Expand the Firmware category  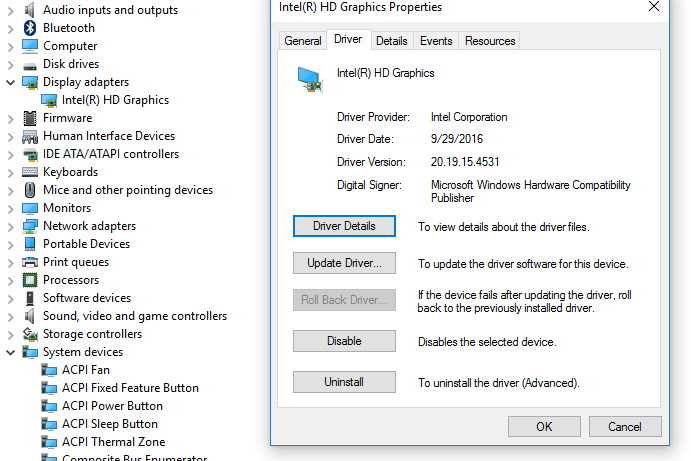pos(11,119)
